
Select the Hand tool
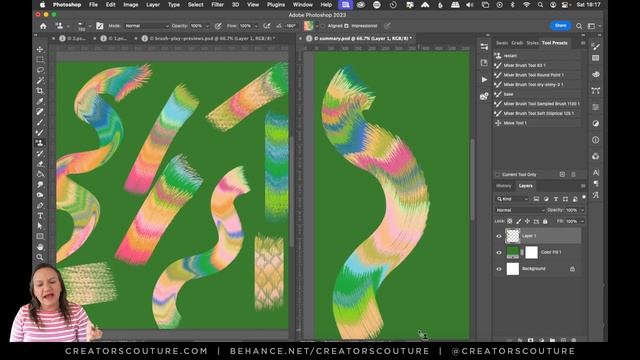click(x=40, y=247)
